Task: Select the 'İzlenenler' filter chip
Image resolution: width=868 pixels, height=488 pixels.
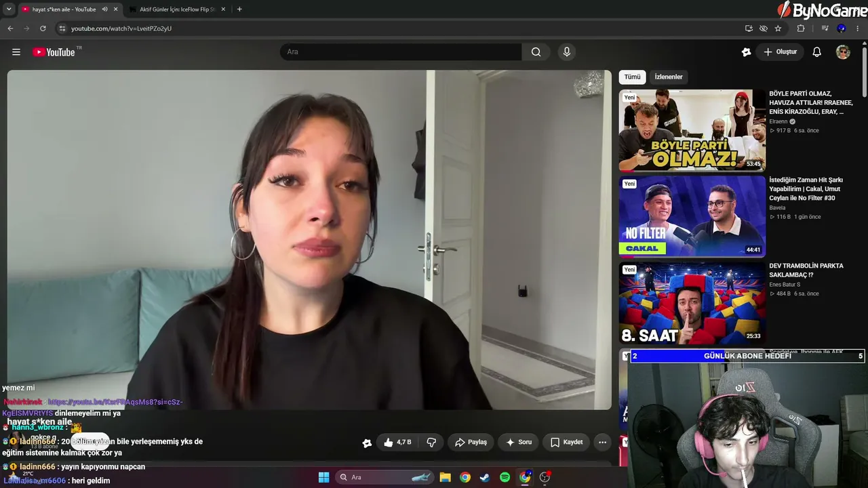Action: coord(669,77)
